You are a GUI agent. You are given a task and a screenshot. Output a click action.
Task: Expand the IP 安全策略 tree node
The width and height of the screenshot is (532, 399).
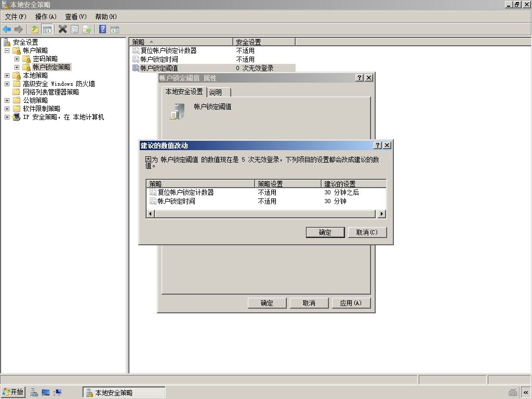[7, 117]
